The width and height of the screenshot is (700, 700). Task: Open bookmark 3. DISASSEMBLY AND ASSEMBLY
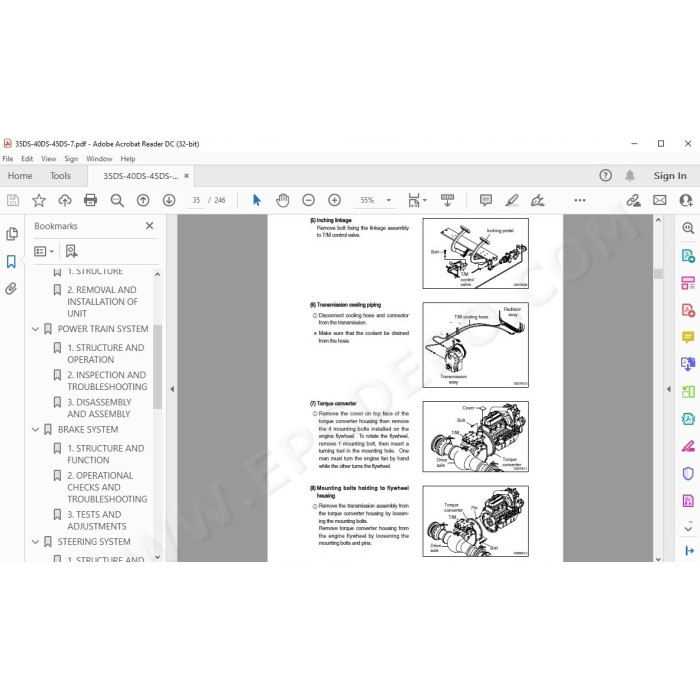(x=99, y=408)
